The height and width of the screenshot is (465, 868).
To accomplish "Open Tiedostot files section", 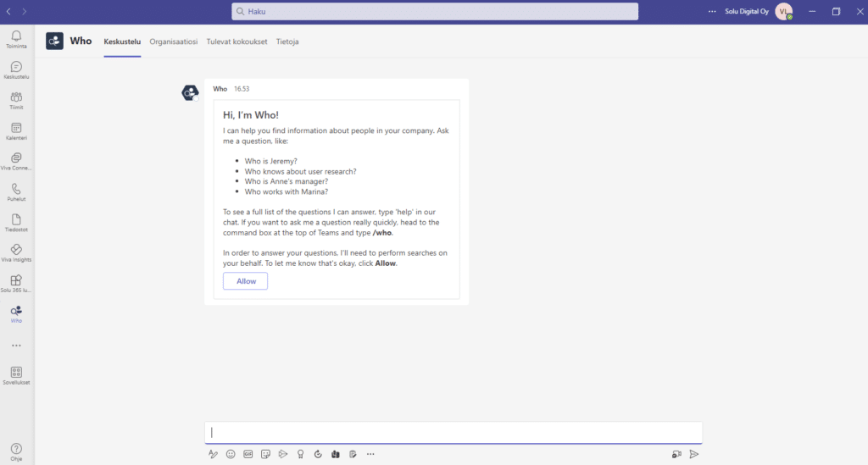I will (16, 222).
